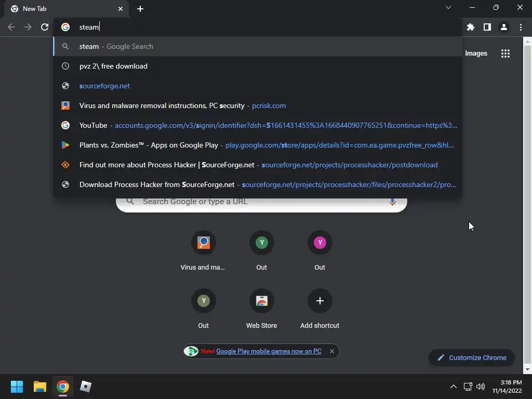Select the sourceforge.net suggestion
Image resolution: width=532 pixels, height=399 pixels.
click(x=258, y=86)
